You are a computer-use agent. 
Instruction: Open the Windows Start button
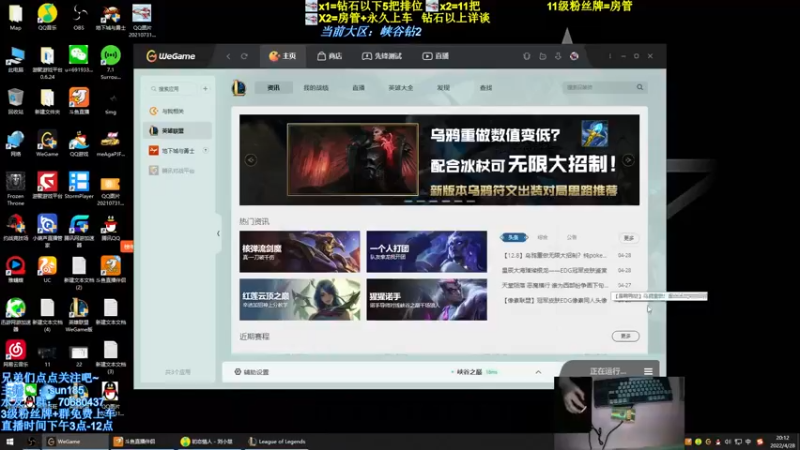[x=10, y=442]
